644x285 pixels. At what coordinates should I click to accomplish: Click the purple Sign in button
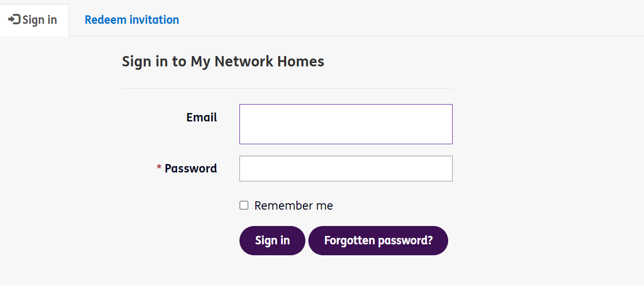point(272,240)
